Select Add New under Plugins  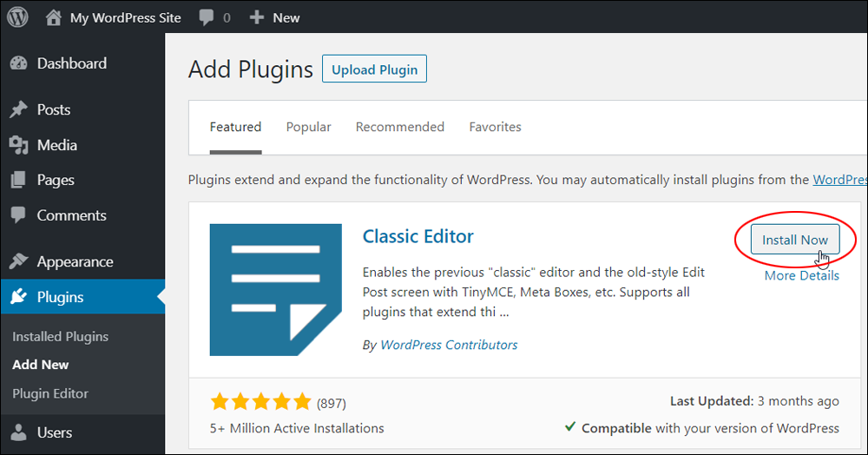(x=41, y=365)
